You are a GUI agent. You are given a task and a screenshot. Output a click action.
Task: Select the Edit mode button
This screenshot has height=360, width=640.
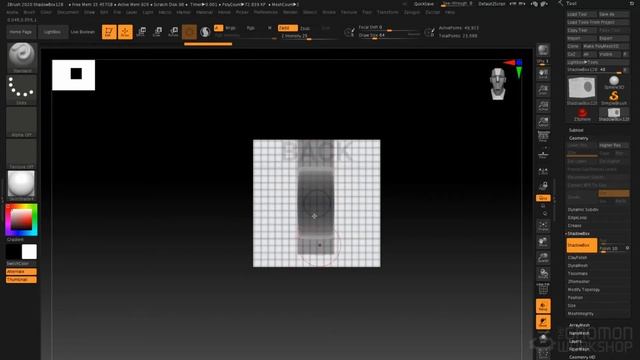(x=109, y=32)
